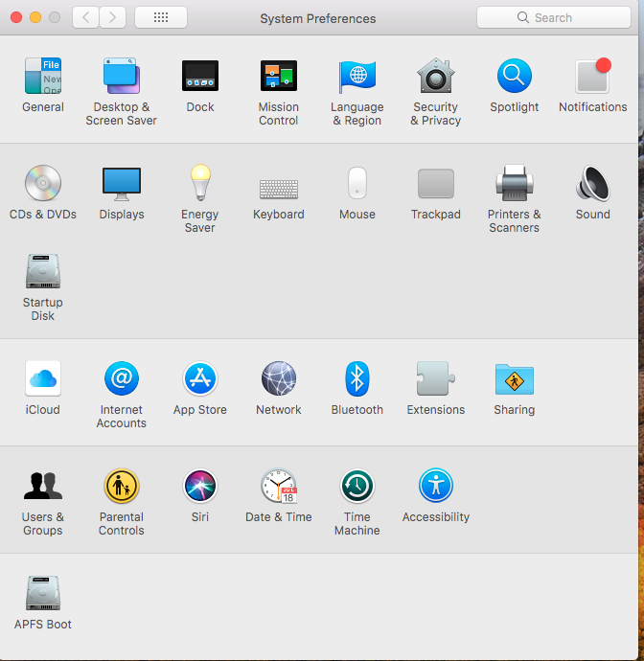644x661 pixels.
Task: Click the forward navigation arrow
Action: coord(113,17)
